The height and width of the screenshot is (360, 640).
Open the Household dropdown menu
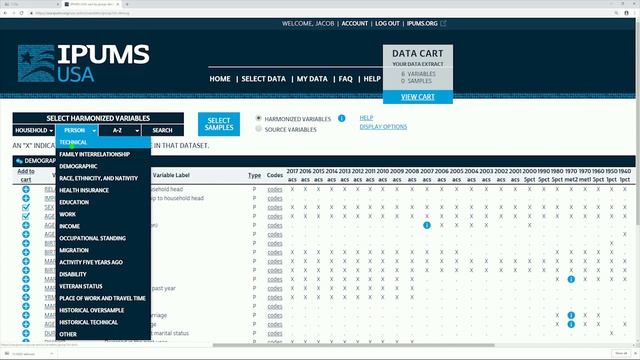pyautogui.click(x=34, y=130)
